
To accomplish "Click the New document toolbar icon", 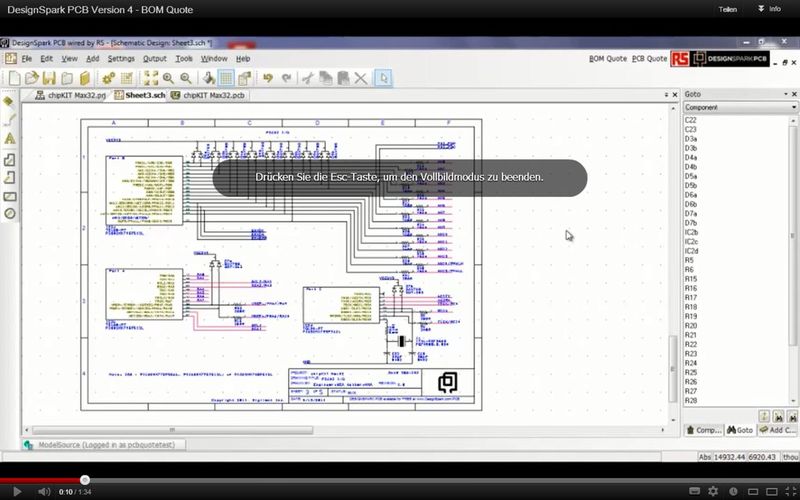I will click(x=14, y=78).
